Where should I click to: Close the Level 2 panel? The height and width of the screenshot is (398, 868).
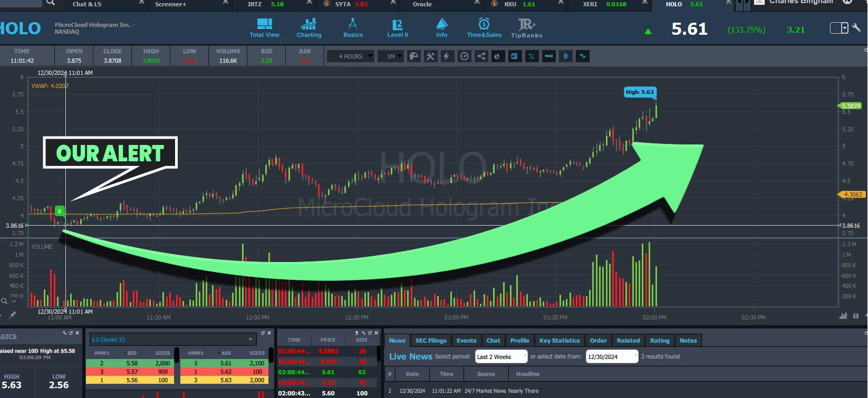(269, 333)
